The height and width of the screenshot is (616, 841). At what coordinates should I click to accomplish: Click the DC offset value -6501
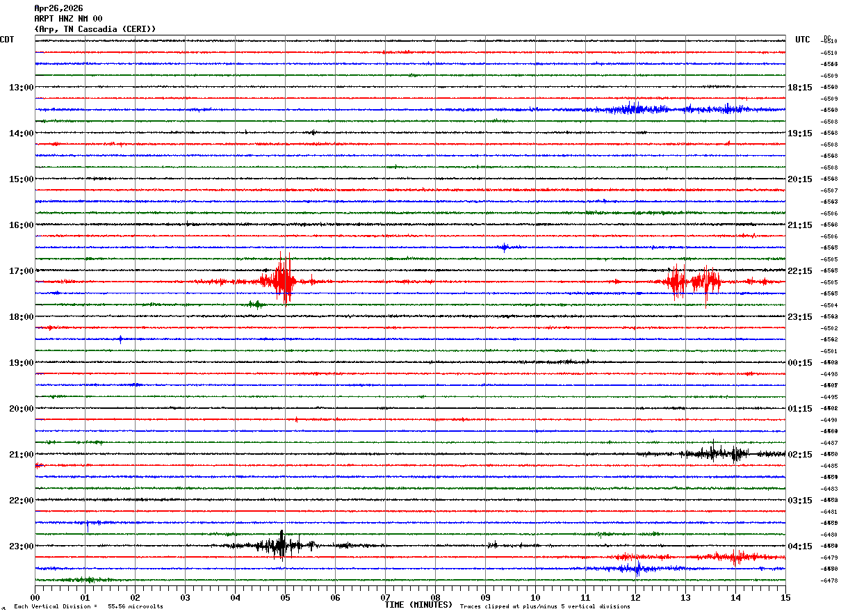(830, 351)
